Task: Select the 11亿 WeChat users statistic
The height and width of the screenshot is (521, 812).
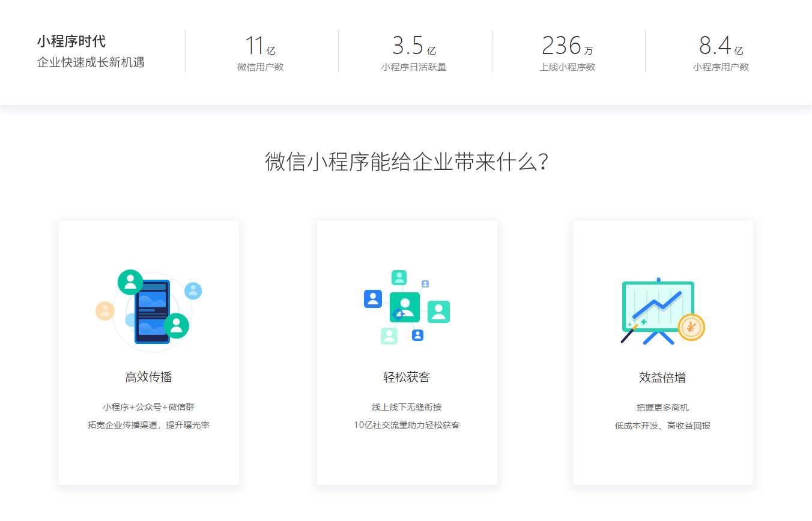Action: (x=260, y=52)
